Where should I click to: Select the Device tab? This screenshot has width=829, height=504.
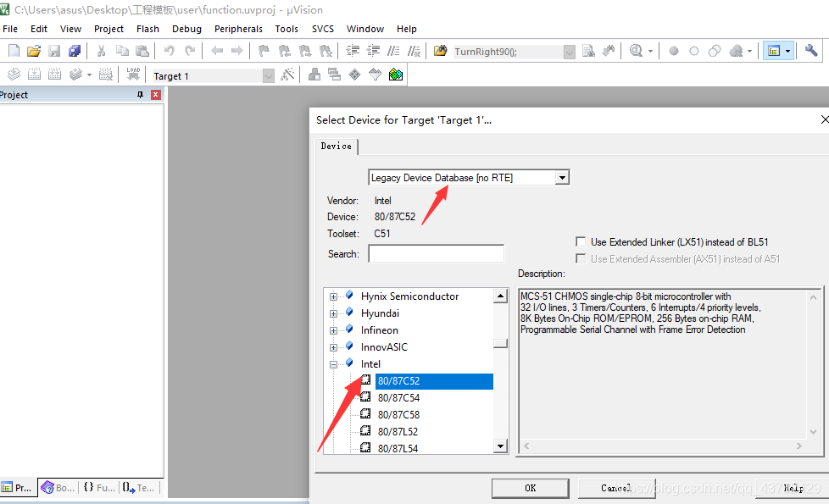[x=337, y=147]
